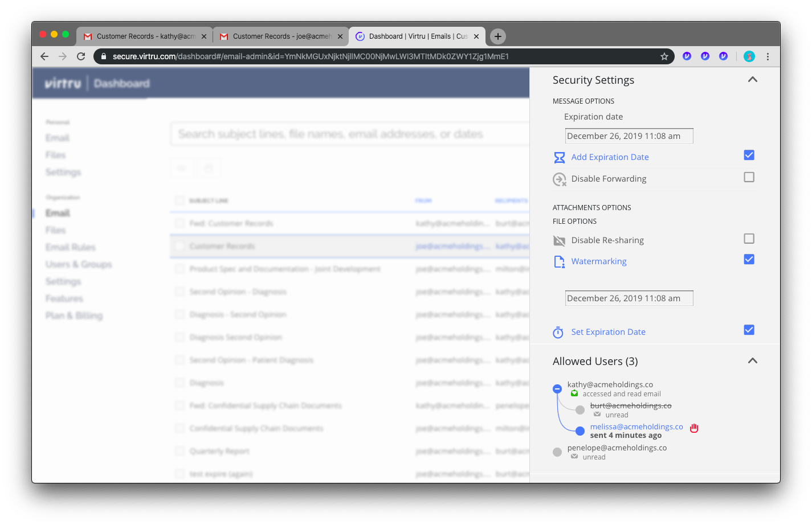
Task: Open the Chrome profile avatar
Action: tap(749, 56)
